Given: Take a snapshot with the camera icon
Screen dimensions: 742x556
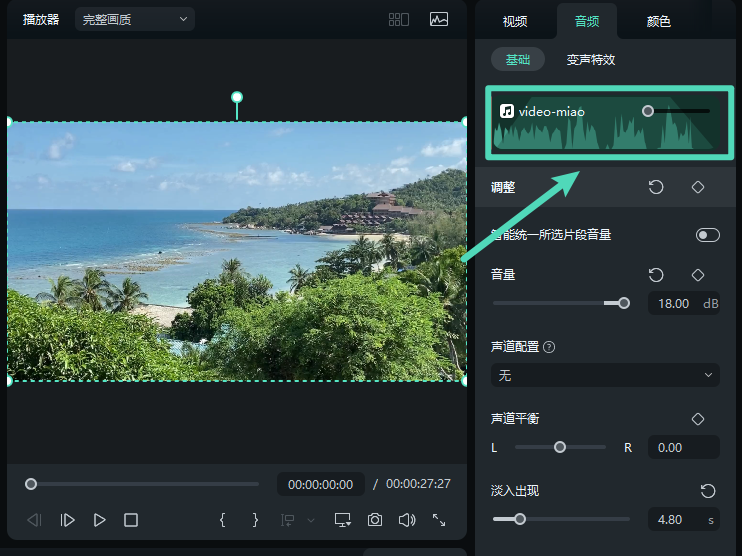Looking at the screenshot, I should click(375, 520).
